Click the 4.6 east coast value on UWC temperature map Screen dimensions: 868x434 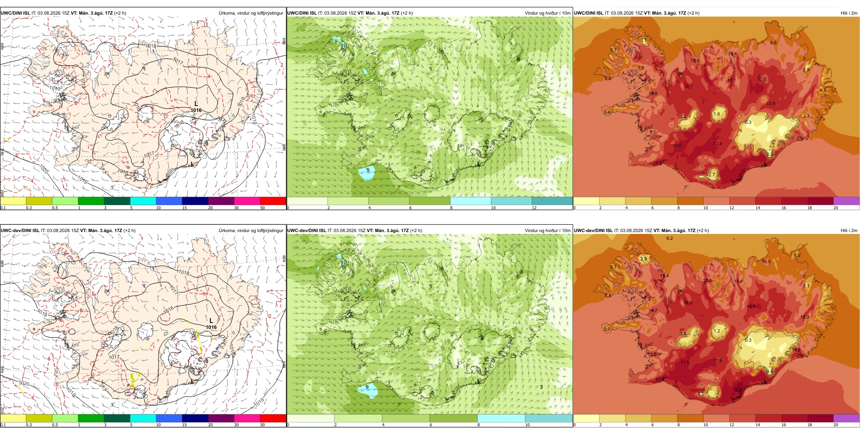coord(823,90)
